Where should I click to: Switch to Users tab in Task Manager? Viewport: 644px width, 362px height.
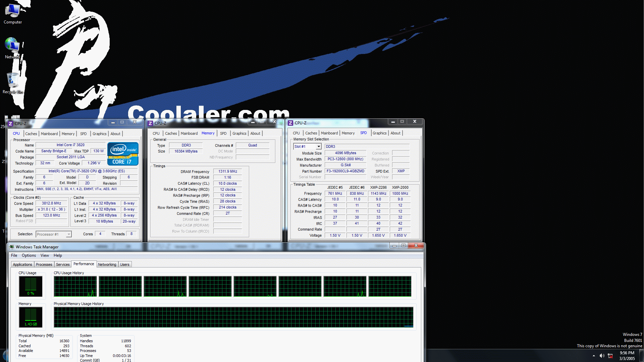pos(125,264)
